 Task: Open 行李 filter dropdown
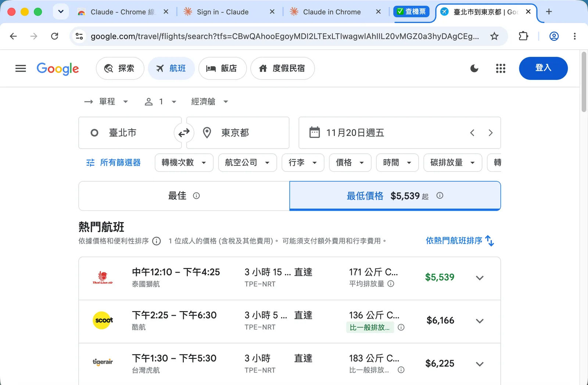pyautogui.click(x=303, y=163)
